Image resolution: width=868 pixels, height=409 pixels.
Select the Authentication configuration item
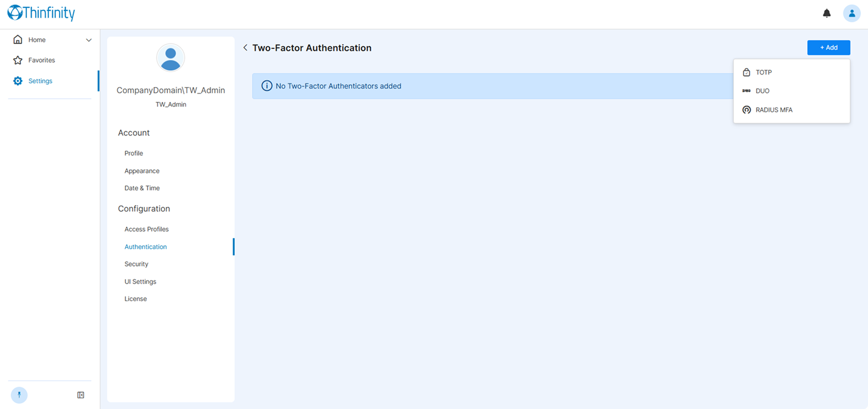(146, 247)
